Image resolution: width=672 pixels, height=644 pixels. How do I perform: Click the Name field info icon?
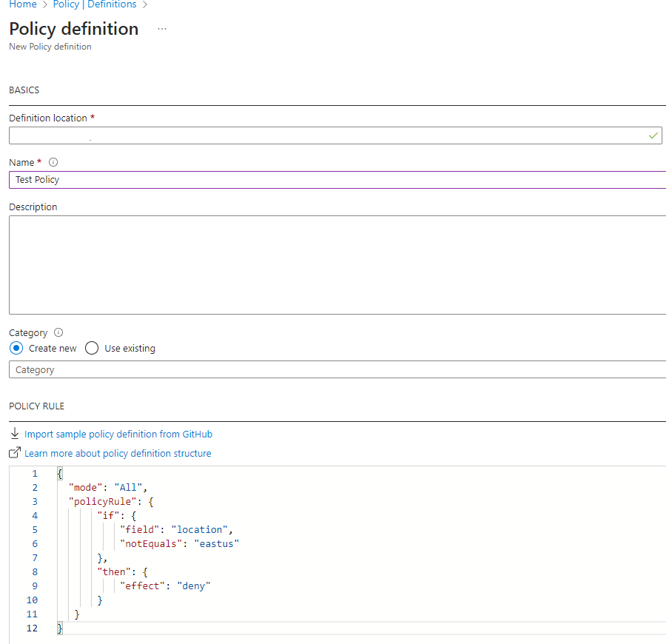pyautogui.click(x=53, y=163)
